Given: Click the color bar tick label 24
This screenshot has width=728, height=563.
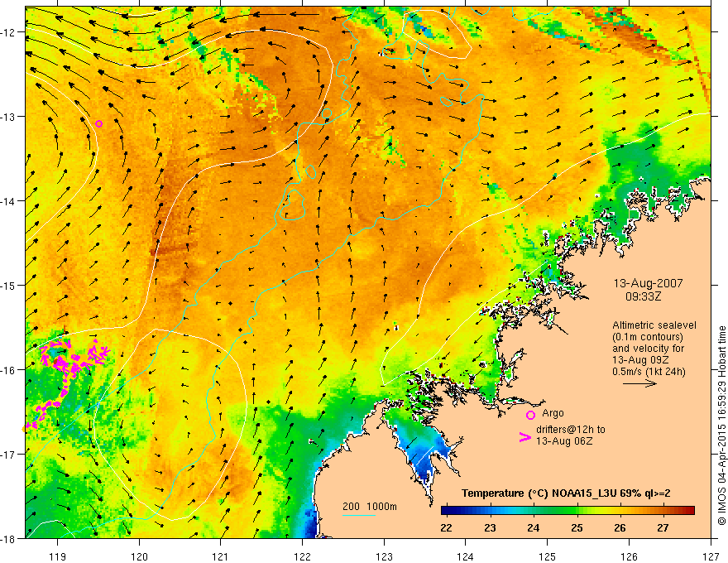Looking at the screenshot, I should (533, 527).
